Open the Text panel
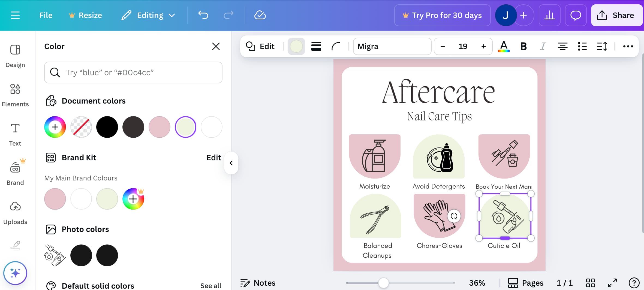The width and height of the screenshot is (644, 290). click(x=15, y=133)
